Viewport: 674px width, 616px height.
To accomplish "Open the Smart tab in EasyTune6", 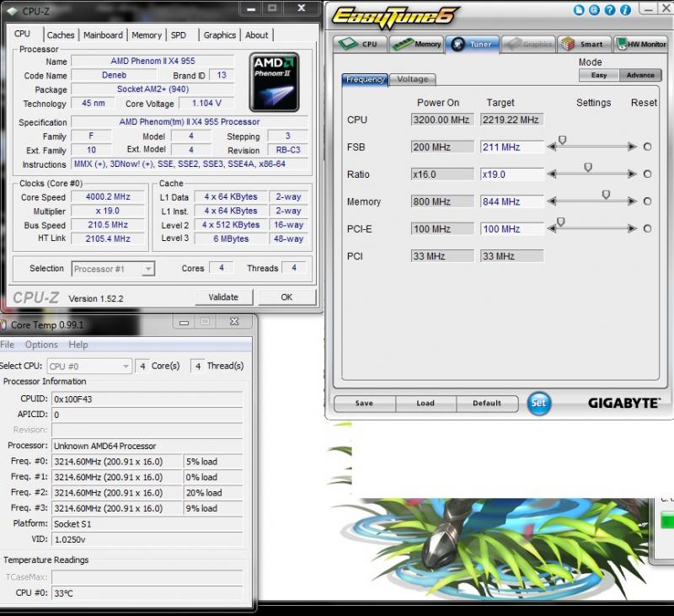I will (585, 44).
